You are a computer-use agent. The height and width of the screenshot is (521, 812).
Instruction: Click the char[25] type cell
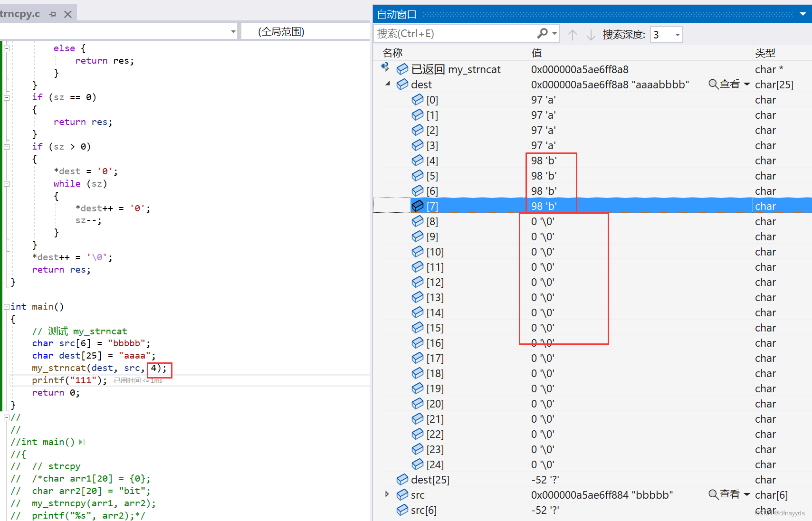pos(774,85)
